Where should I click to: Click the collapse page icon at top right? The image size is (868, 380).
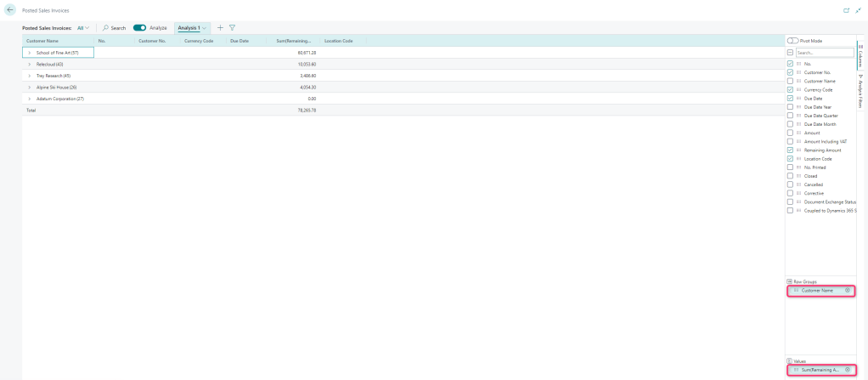858,9
